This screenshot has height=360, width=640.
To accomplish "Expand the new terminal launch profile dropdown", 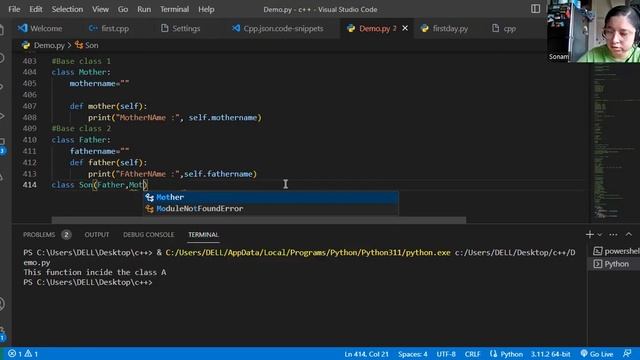I will 600,235.
